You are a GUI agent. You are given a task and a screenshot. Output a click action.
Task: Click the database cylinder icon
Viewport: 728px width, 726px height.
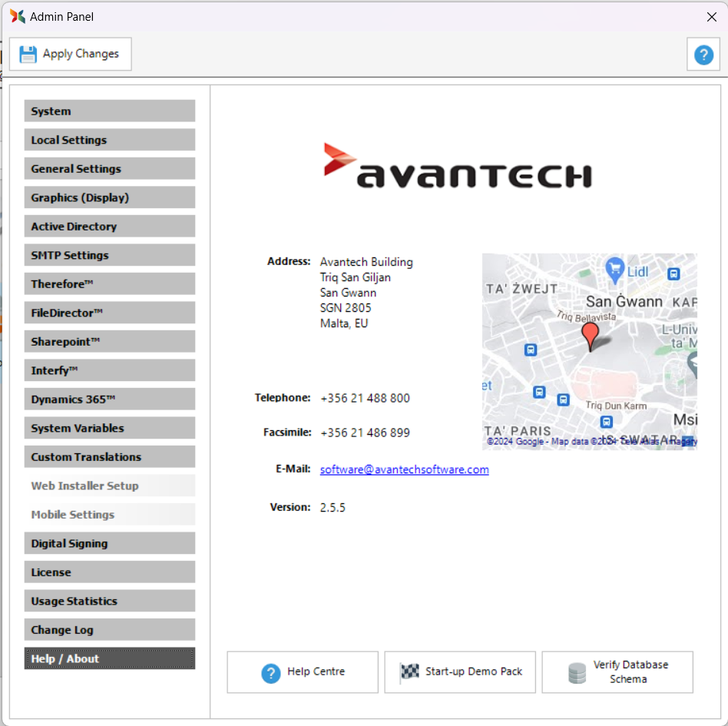pos(577,673)
